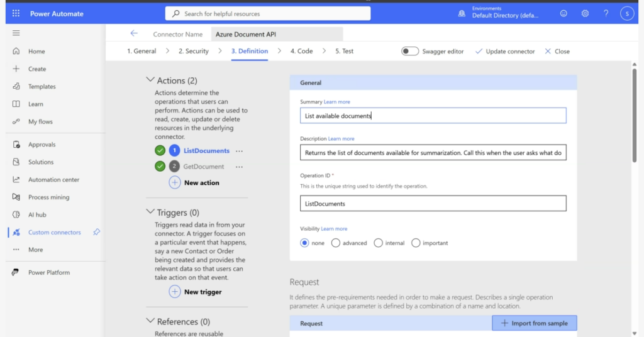Click the Description input field
This screenshot has width=644, height=337.
tap(433, 152)
